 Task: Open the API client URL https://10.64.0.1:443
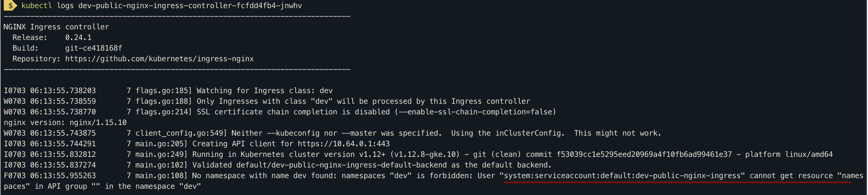pyautogui.click(x=343, y=144)
